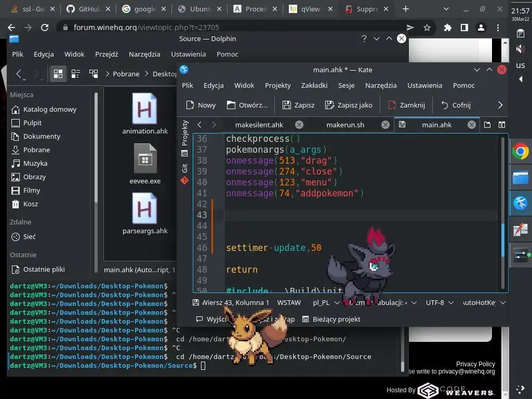Switch to makesilent.ahk tab

click(x=259, y=125)
